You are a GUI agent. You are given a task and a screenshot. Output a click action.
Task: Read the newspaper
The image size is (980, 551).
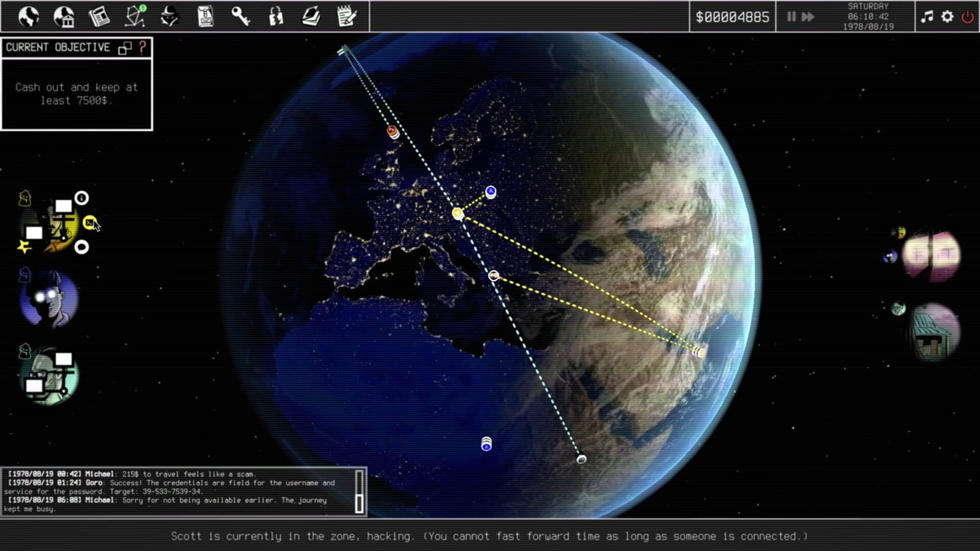click(x=100, y=17)
